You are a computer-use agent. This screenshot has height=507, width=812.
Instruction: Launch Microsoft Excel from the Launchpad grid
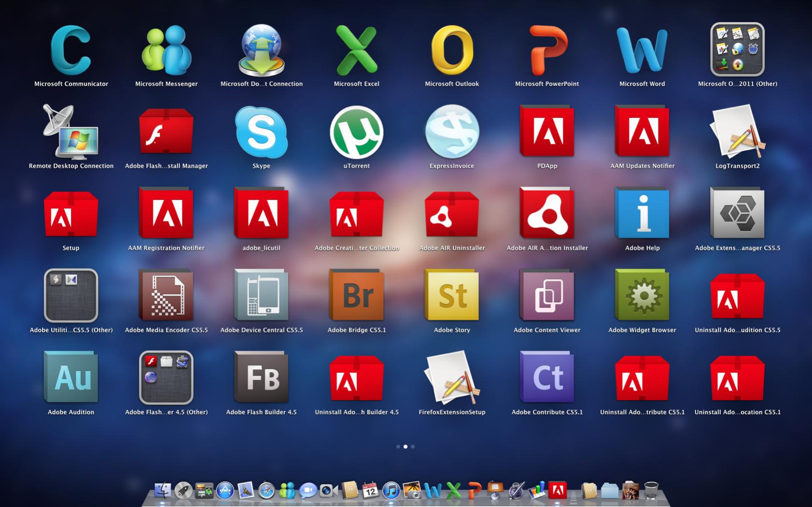(356, 50)
